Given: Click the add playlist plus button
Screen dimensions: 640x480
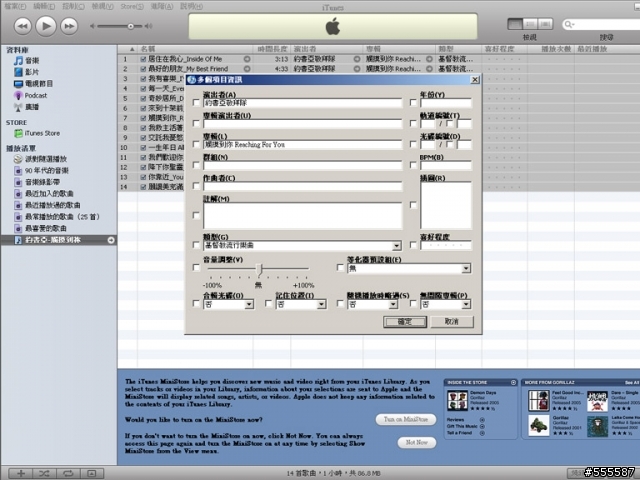Looking at the screenshot, I should pyautogui.click(x=21, y=473).
